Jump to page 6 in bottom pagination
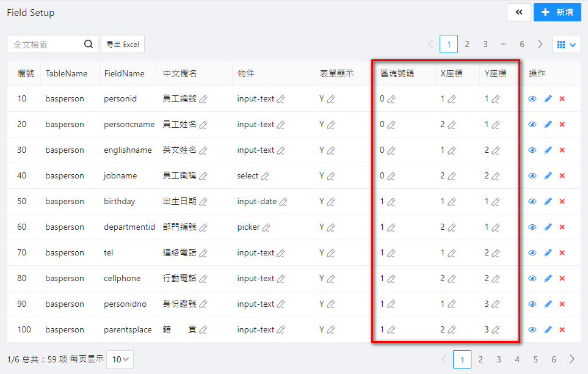 554,359
